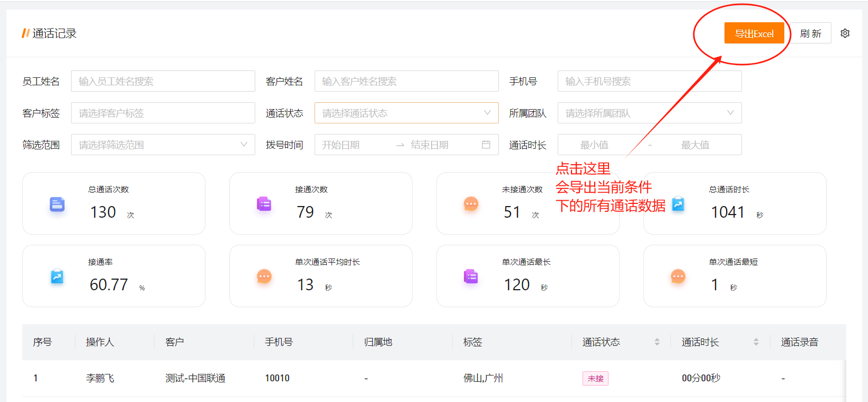The width and height of the screenshot is (868, 402).
Task: Click the 未接 status tag
Action: (596, 378)
